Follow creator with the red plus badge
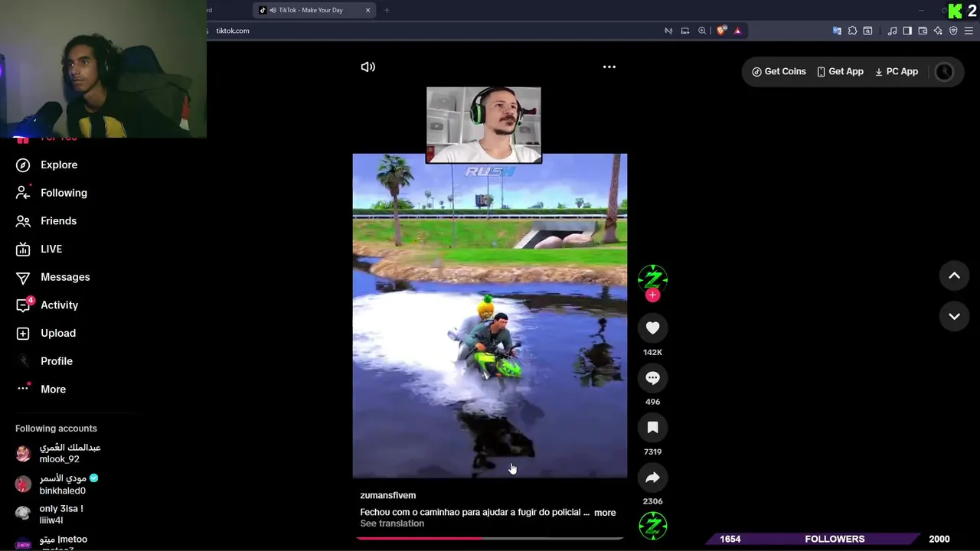 click(652, 295)
